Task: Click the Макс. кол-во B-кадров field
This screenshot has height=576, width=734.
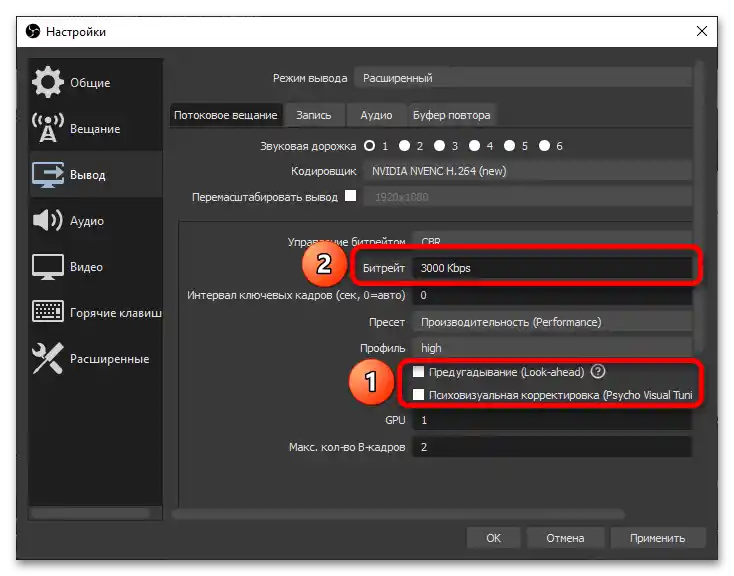Action: pos(552,447)
